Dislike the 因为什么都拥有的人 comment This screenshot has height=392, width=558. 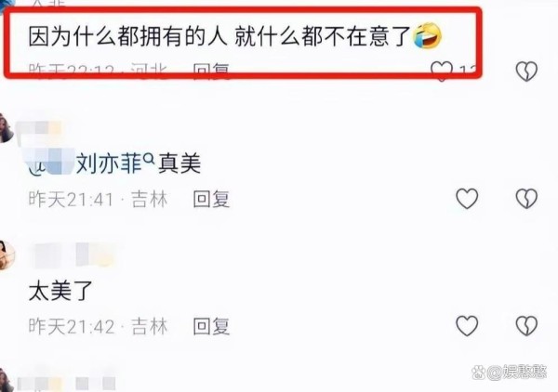coord(526,71)
